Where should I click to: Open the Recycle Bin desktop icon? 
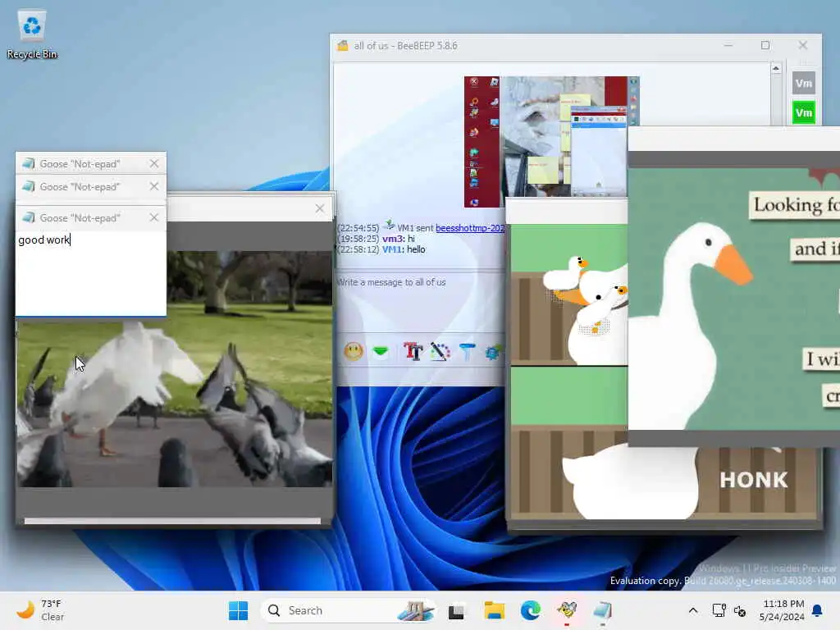click(x=32, y=35)
